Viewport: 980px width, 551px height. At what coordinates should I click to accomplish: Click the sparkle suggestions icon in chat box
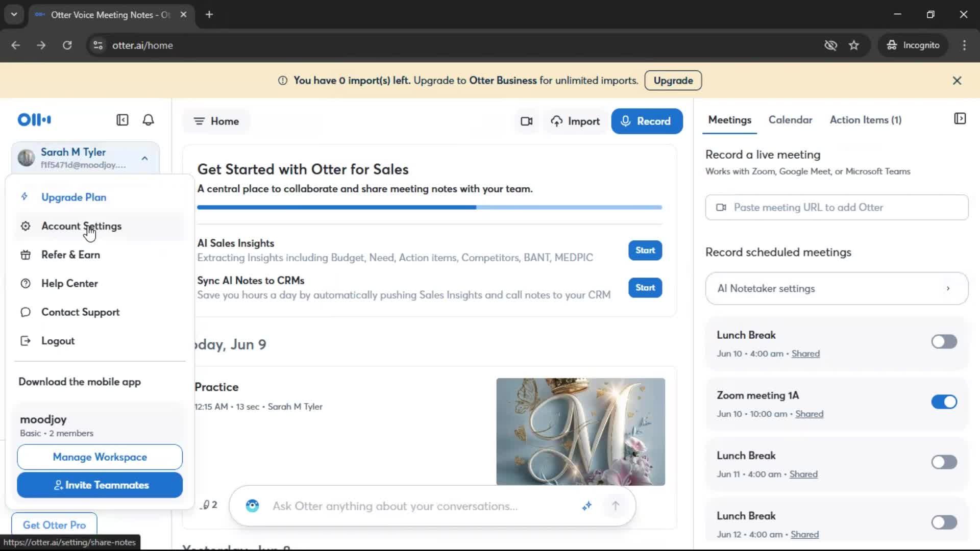(587, 506)
